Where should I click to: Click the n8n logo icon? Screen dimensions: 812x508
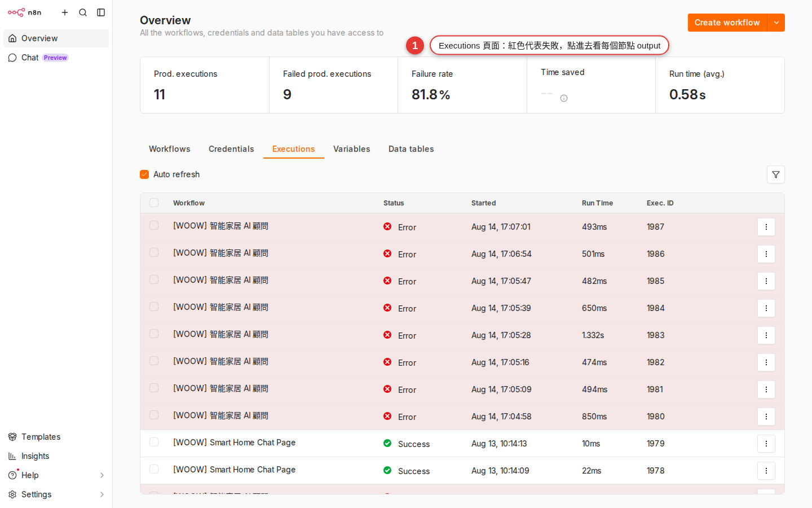pyautogui.click(x=16, y=12)
